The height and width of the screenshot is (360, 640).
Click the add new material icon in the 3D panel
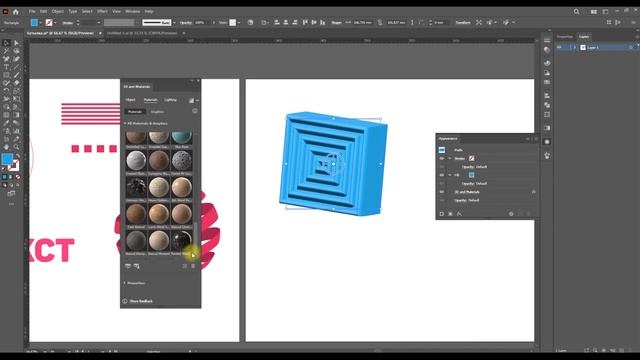coord(184,266)
